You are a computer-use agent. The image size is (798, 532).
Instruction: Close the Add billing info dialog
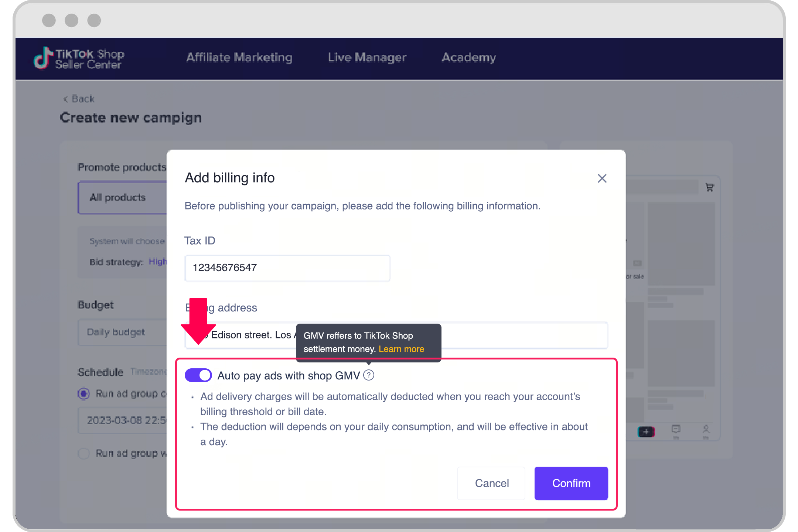pyautogui.click(x=602, y=178)
